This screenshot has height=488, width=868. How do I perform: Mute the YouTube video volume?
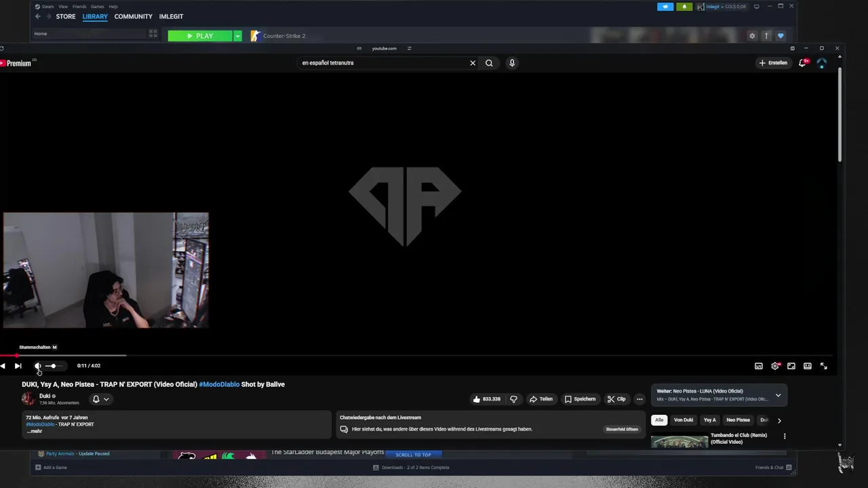pyautogui.click(x=38, y=366)
